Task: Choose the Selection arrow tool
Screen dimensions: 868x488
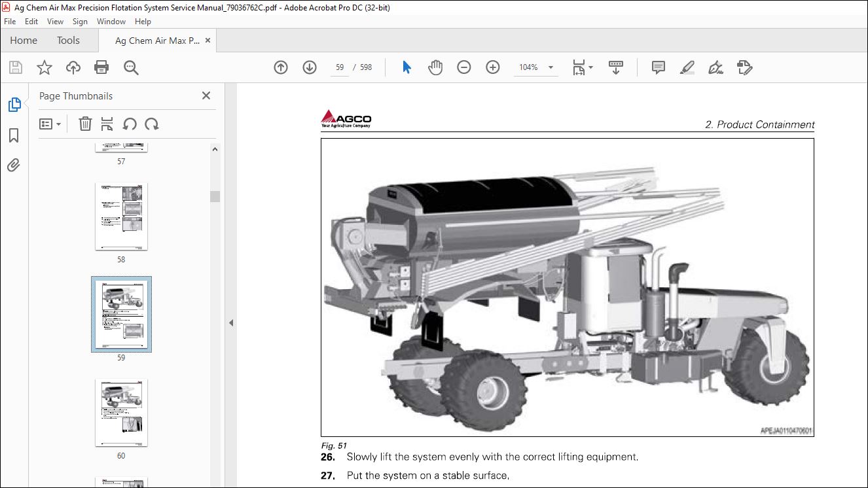Action: (x=407, y=67)
